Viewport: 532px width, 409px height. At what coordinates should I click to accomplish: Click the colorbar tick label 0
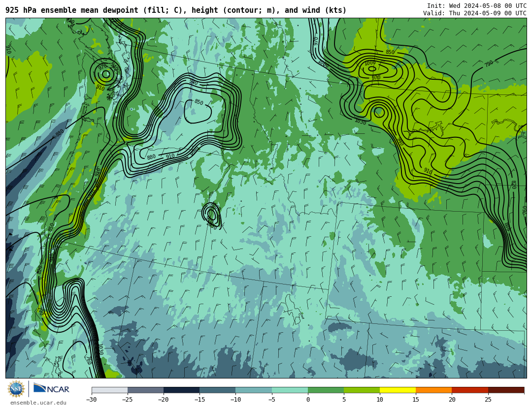coord(308,400)
